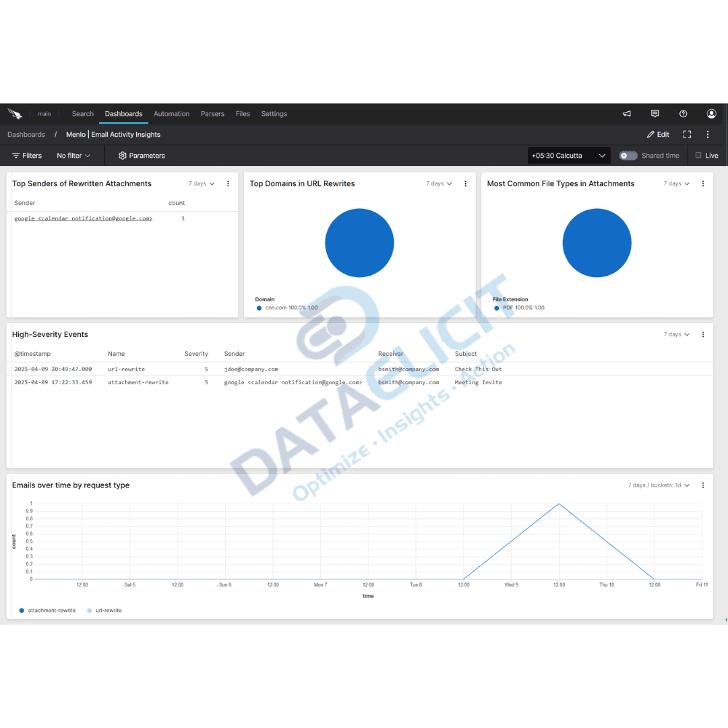Image resolution: width=728 pixels, height=728 pixels.
Task: Open the No filter dropdown
Action: (x=73, y=155)
